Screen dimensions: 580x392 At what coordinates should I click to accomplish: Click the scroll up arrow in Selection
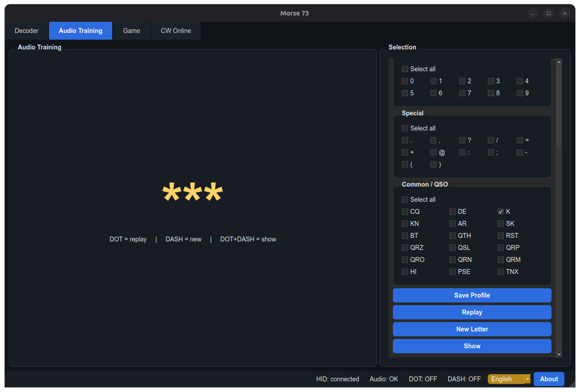(x=559, y=61)
